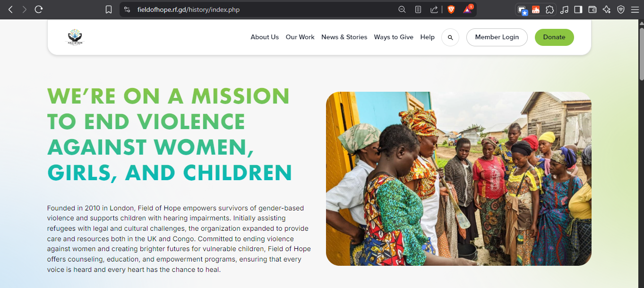Open the Brave Wallet icon
The height and width of the screenshot is (288, 644).
pyautogui.click(x=592, y=9)
